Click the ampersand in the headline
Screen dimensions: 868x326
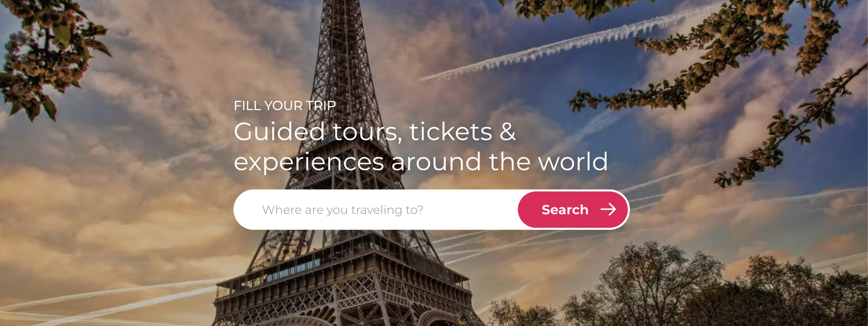(x=508, y=132)
